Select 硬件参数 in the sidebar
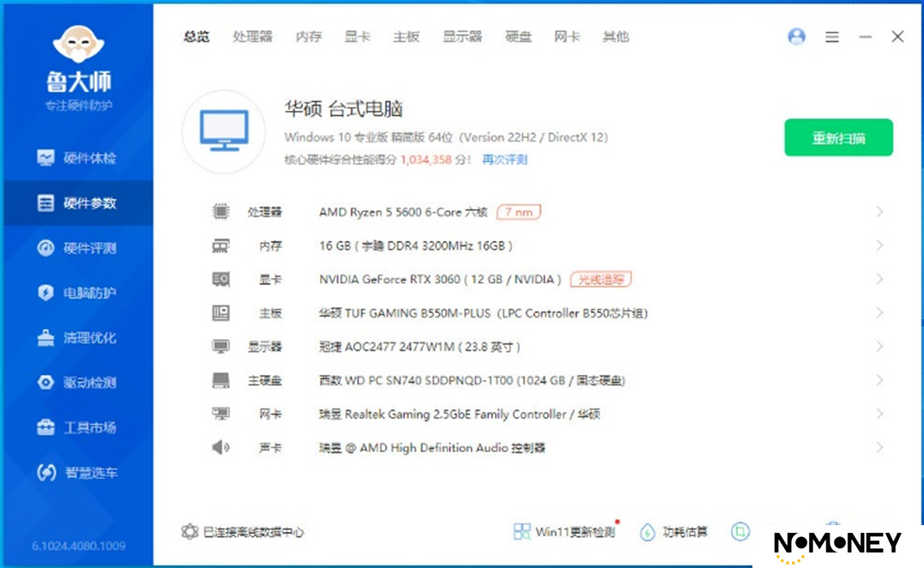924x568 pixels. [x=76, y=203]
